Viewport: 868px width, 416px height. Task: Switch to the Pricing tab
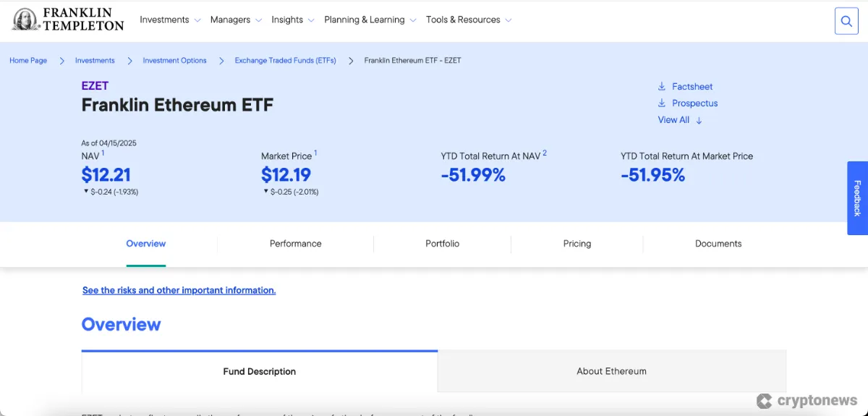(x=577, y=244)
